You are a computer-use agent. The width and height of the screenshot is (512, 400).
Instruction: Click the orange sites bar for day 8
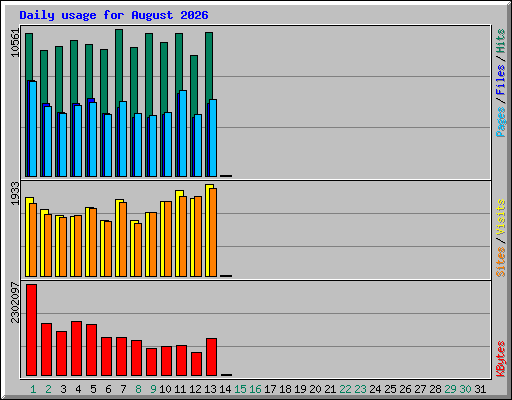(138, 250)
